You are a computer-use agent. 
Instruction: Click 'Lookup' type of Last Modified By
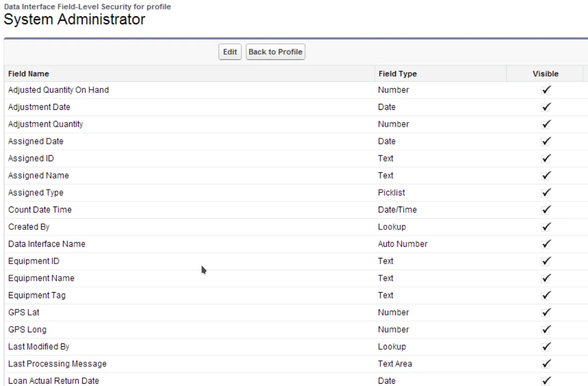click(x=392, y=347)
